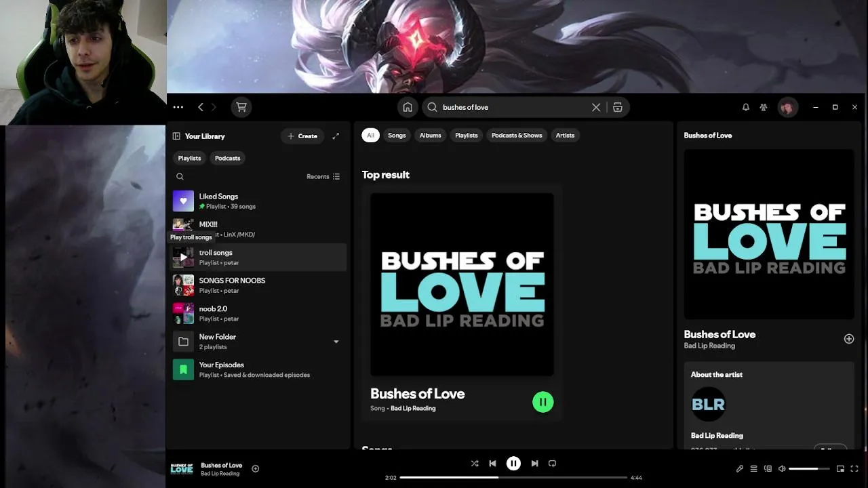
Task: Toggle repeat mode
Action: [552, 464]
